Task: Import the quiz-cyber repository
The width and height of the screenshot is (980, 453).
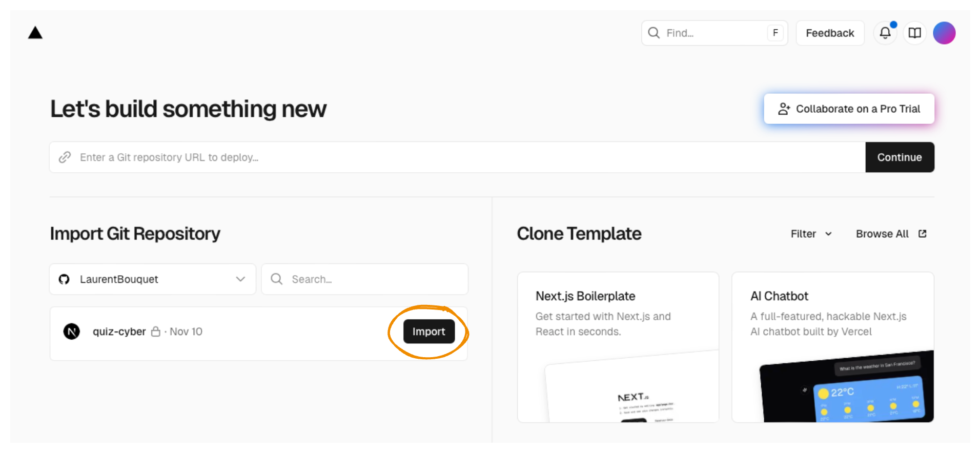Action: coord(428,332)
